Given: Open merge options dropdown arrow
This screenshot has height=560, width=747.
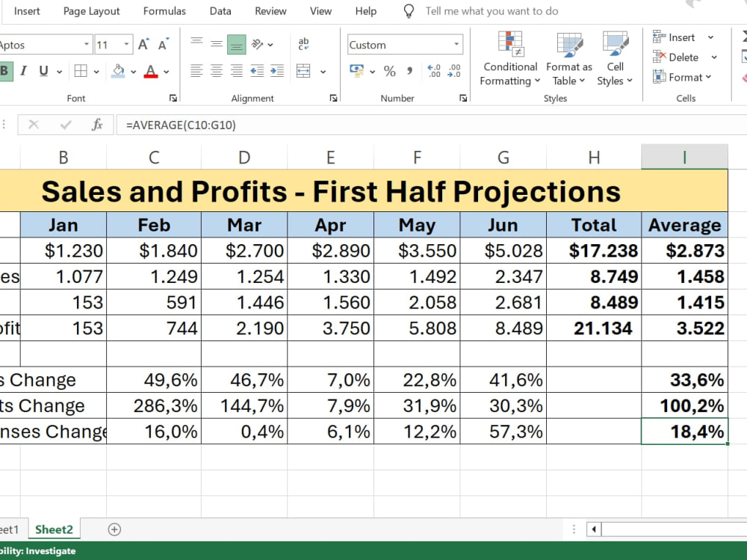Looking at the screenshot, I should click(x=323, y=72).
